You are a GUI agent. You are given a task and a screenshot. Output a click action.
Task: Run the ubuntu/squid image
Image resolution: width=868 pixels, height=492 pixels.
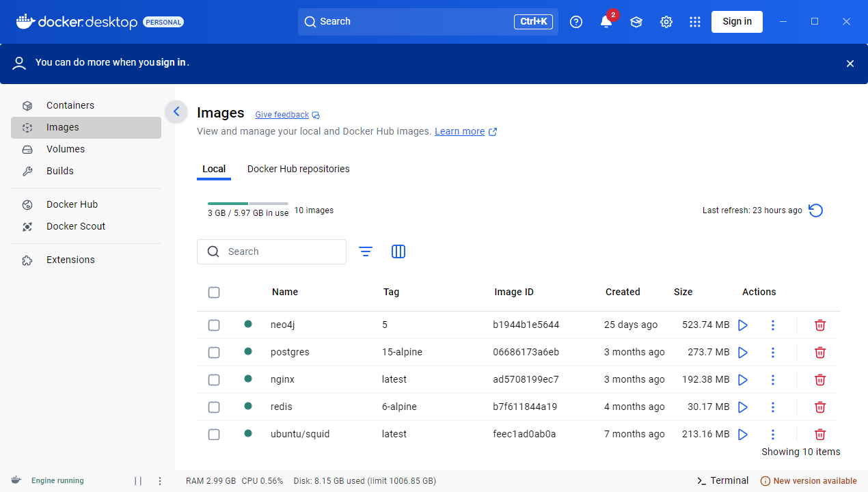click(x=743, y=435)
